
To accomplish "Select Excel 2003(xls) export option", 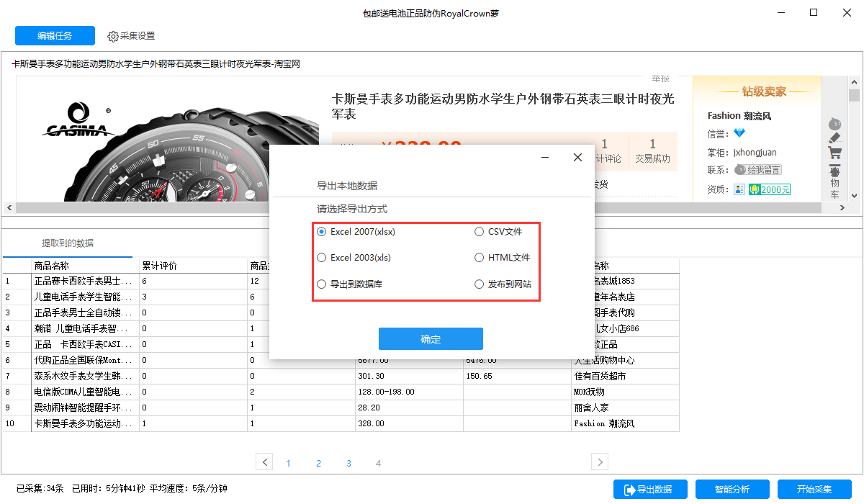I will [354, 257].
